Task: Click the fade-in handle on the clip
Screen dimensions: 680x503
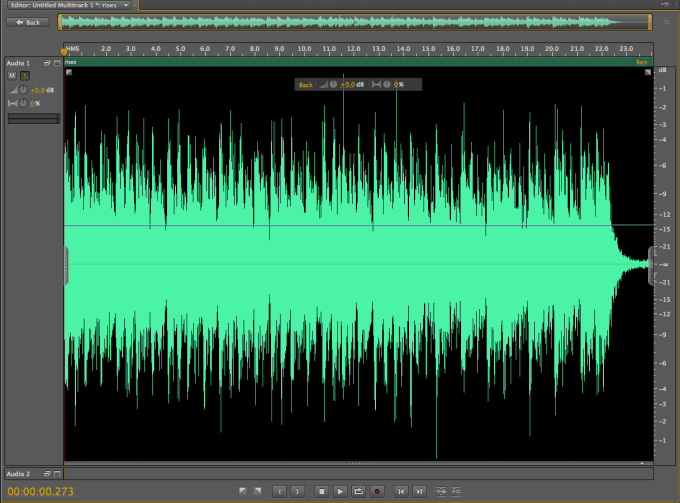Action: click(x=69, y=72)
